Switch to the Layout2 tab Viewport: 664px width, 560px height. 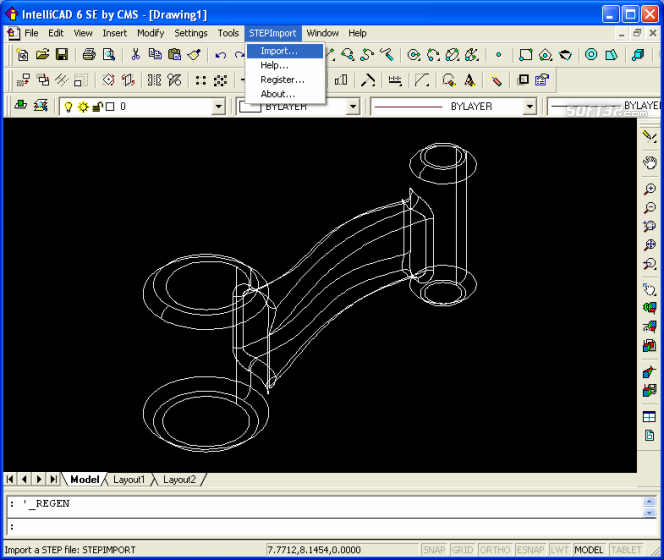pos(179,480)
